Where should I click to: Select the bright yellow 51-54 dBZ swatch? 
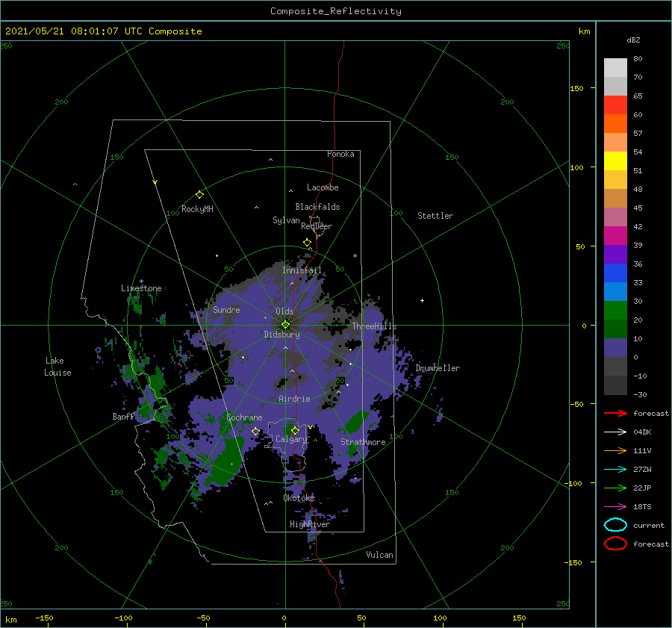(x=615, y=161)
